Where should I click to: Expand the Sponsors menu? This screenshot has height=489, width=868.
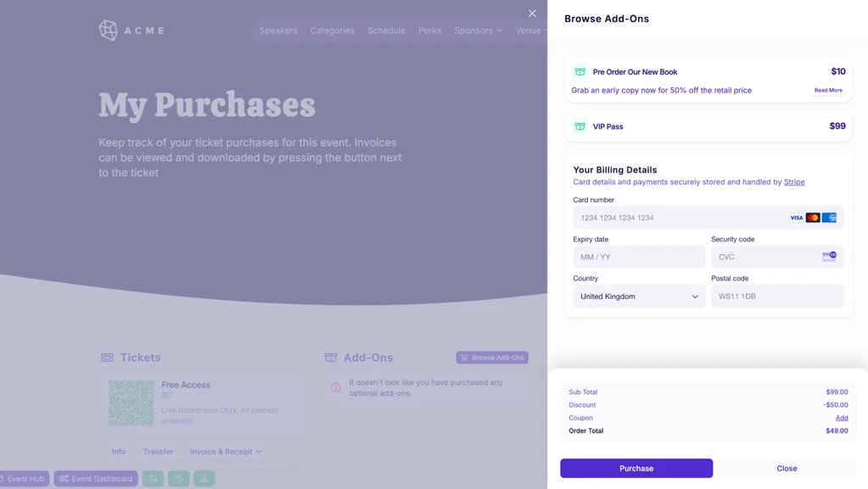(x=479, y=31)
